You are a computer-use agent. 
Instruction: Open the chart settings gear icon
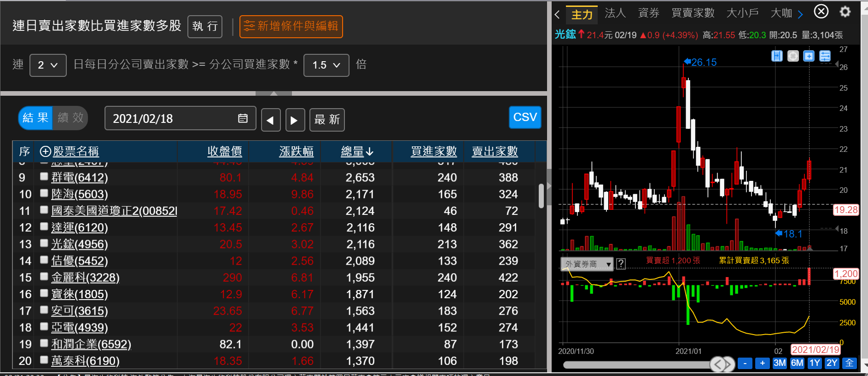845,12
